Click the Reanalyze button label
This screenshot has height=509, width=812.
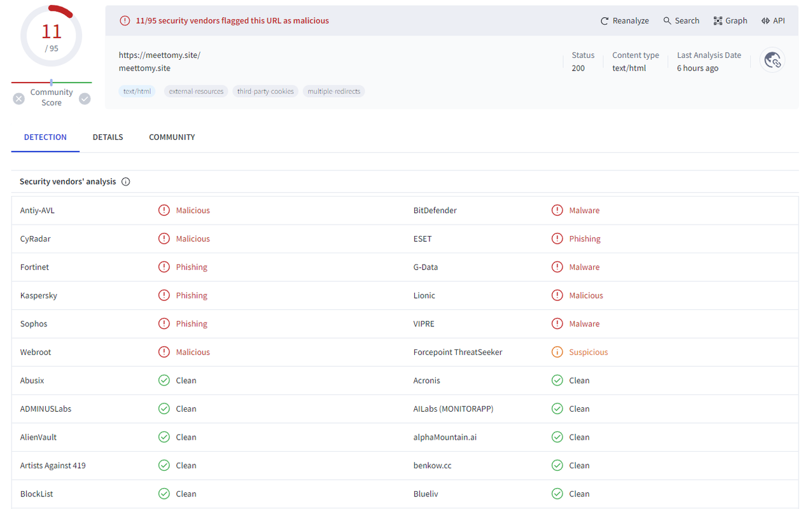tap(631, 21)
